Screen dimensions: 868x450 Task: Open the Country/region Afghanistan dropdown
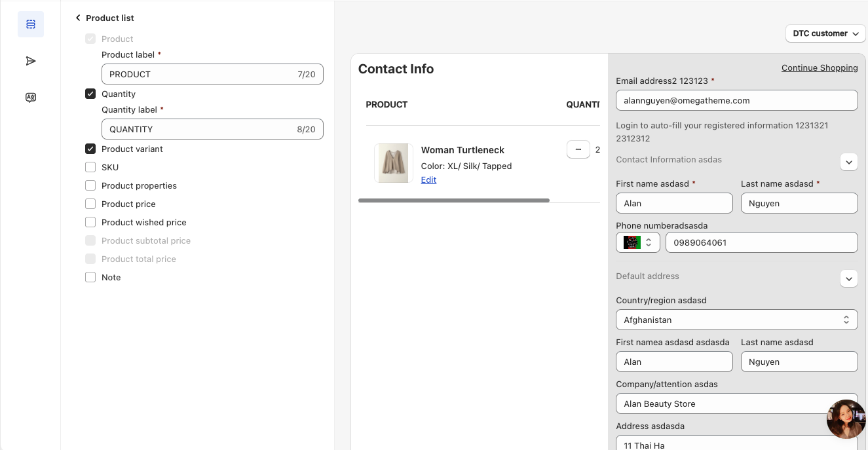click(x=736, y=320)
